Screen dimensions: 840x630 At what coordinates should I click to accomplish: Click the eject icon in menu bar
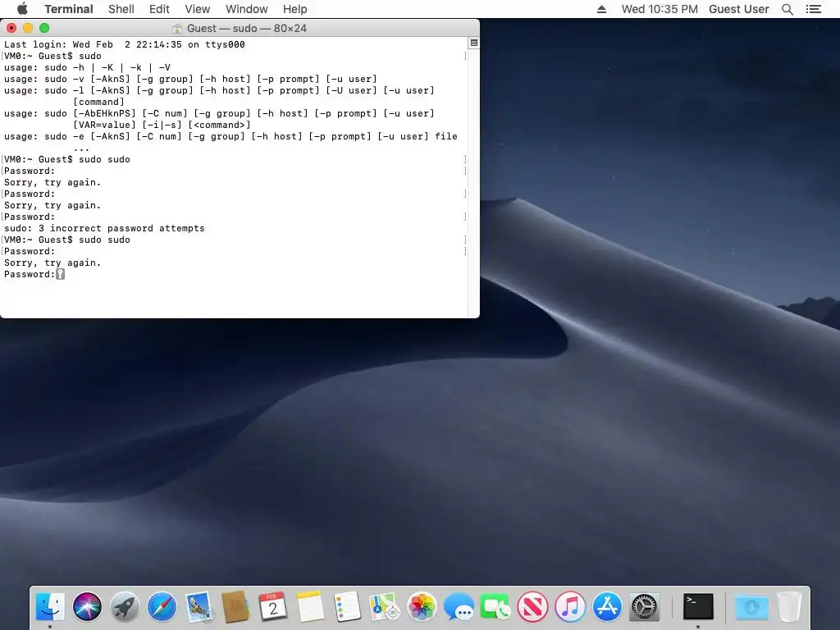click(x=601, y=9)
